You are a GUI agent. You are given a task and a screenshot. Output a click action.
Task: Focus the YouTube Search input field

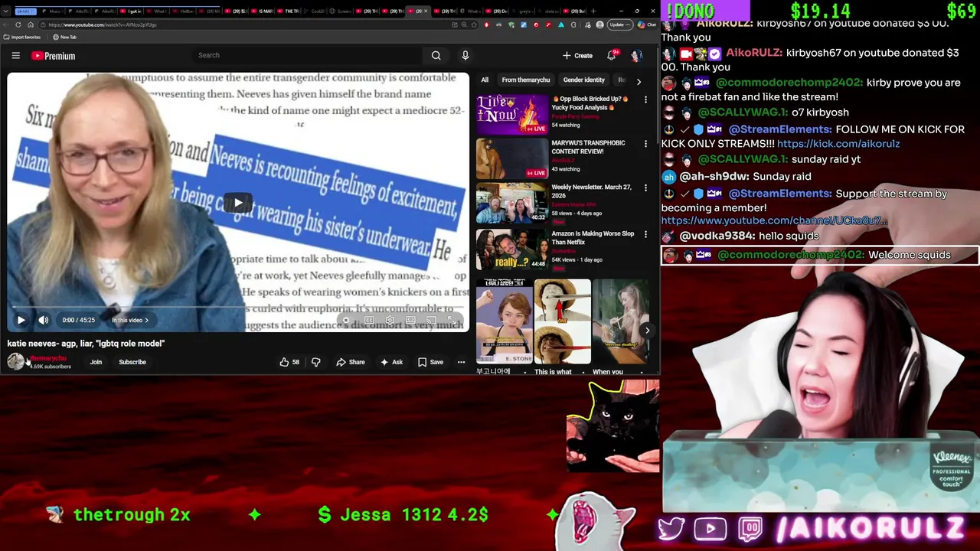click(x=306, y=55)
